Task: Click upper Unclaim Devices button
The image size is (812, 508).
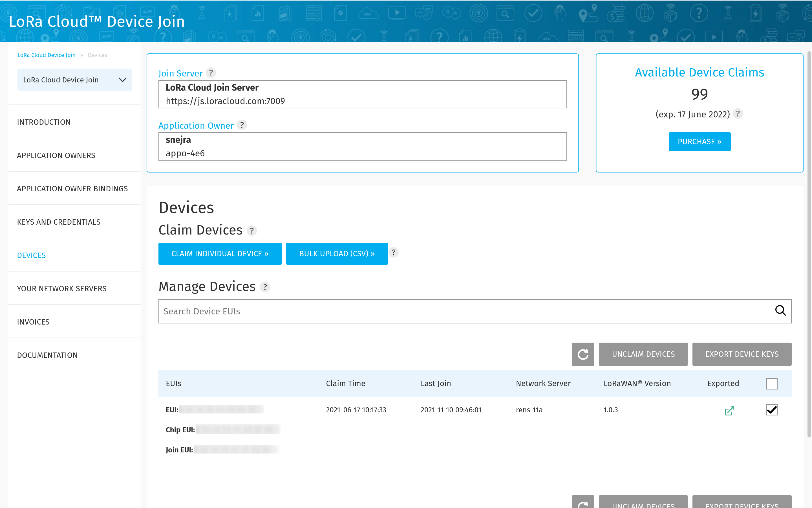Action: 643,354
